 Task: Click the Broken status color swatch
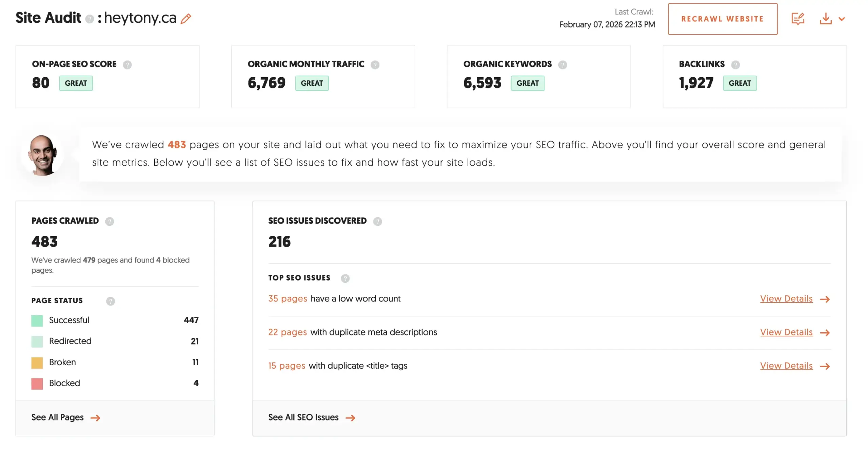37,362
